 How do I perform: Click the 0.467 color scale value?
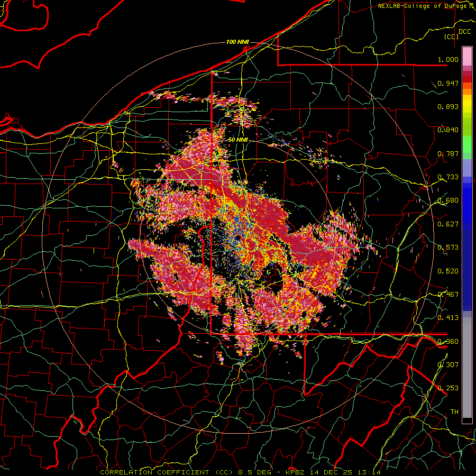tap(448, 295)
